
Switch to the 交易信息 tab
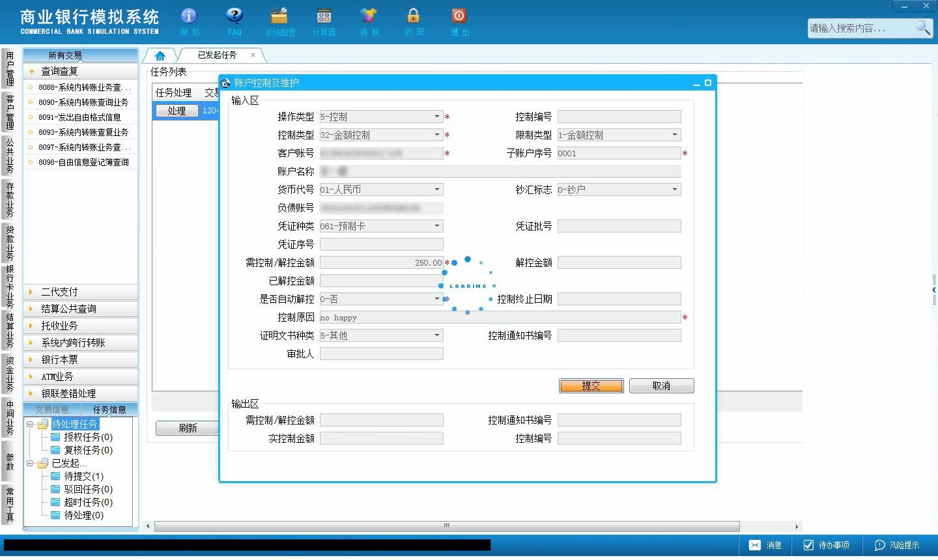pos(52,410)
